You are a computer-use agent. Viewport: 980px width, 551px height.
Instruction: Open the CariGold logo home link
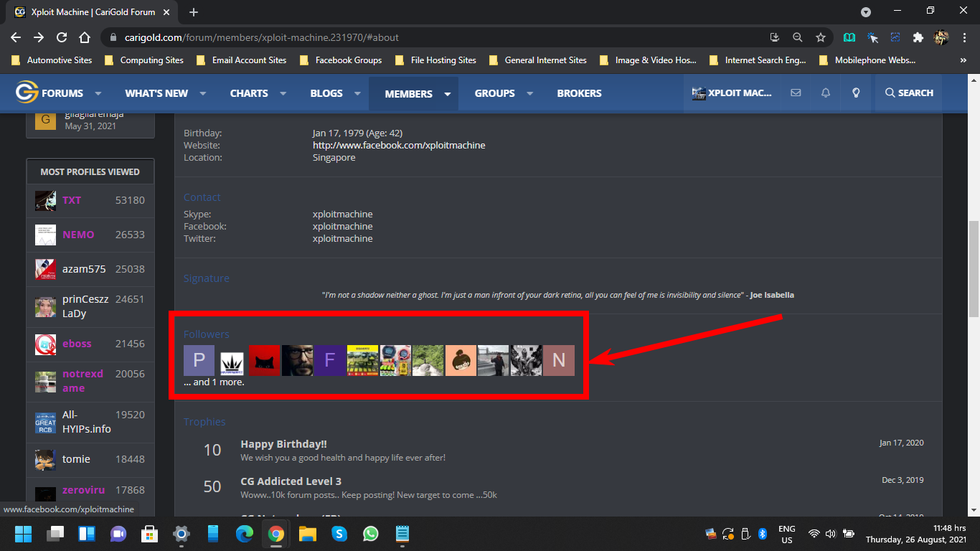tap(27, 93)
